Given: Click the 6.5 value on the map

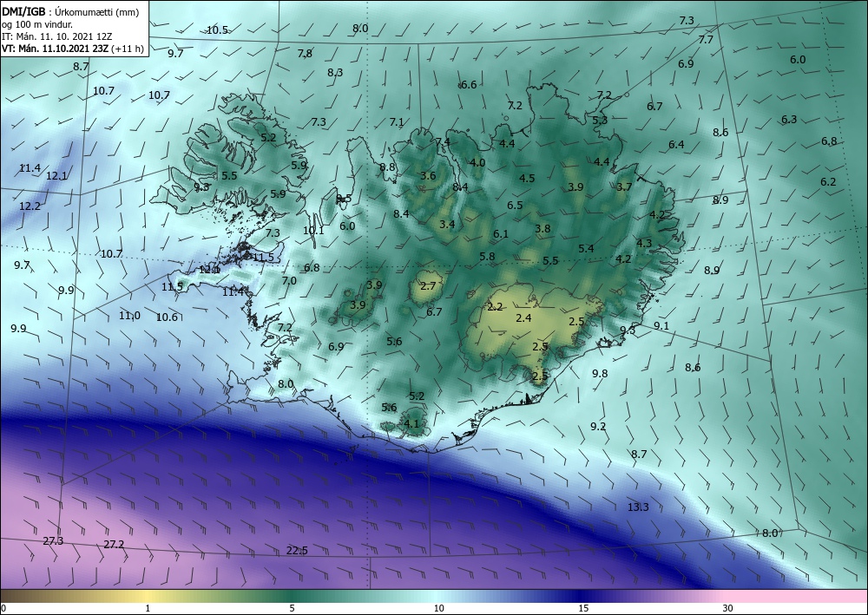Looking at the screenshot, I should pos(515,206).
